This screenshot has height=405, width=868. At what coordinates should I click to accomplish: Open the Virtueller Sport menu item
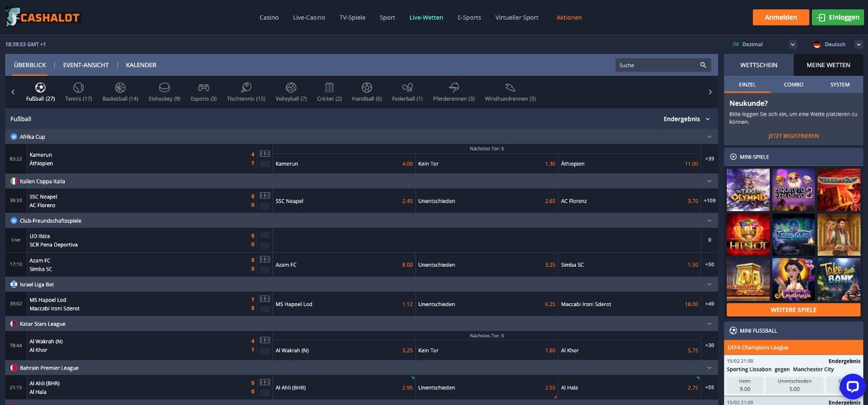(517, 17)
